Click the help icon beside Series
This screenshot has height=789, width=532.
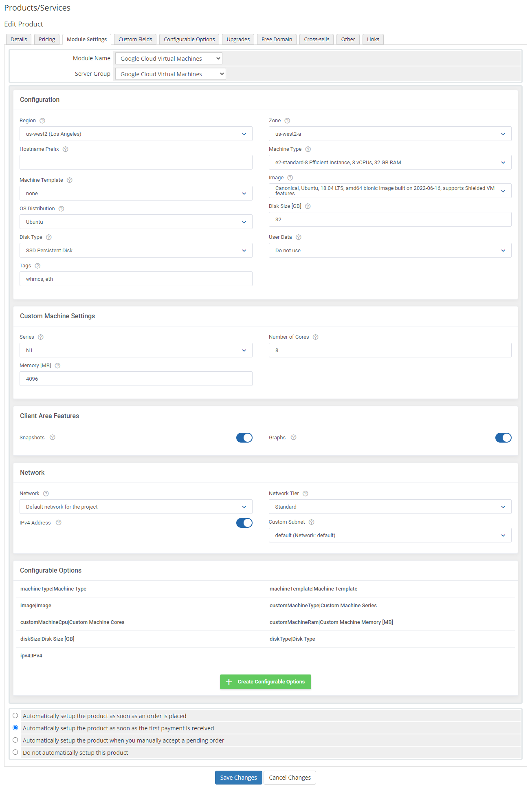41,337
